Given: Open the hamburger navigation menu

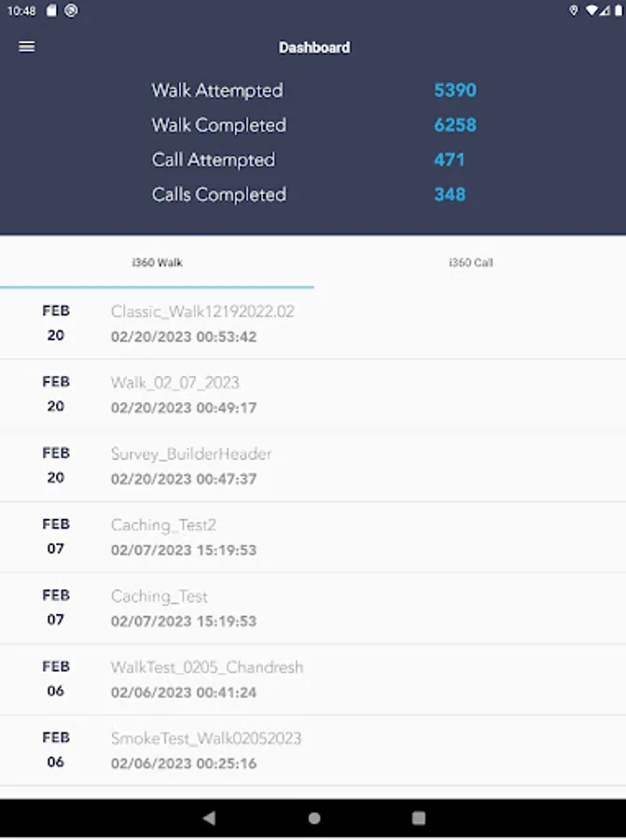Looking at the screenshot, I should pyautogui.click(x=27, y=47).
